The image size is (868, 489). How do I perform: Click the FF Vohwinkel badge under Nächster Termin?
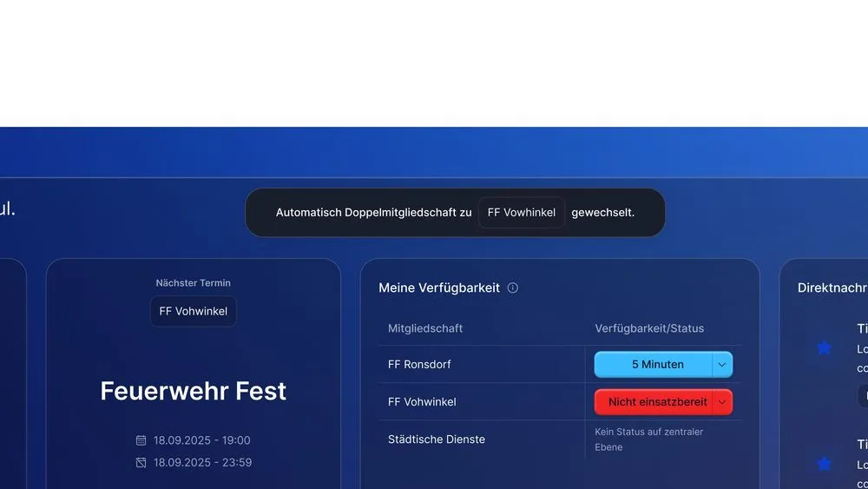[x=194, y=311]
